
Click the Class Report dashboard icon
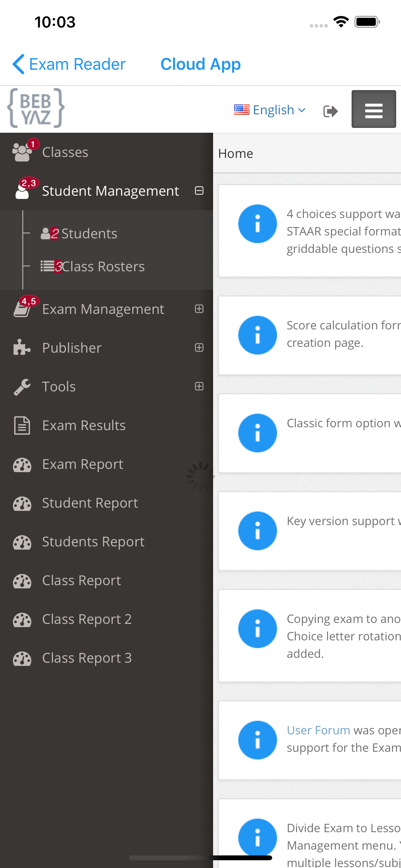tap(22, 581)
